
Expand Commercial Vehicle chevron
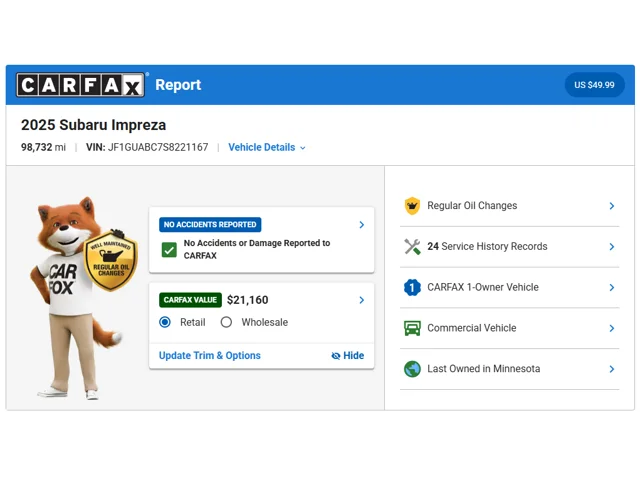[x=611, y=328]
